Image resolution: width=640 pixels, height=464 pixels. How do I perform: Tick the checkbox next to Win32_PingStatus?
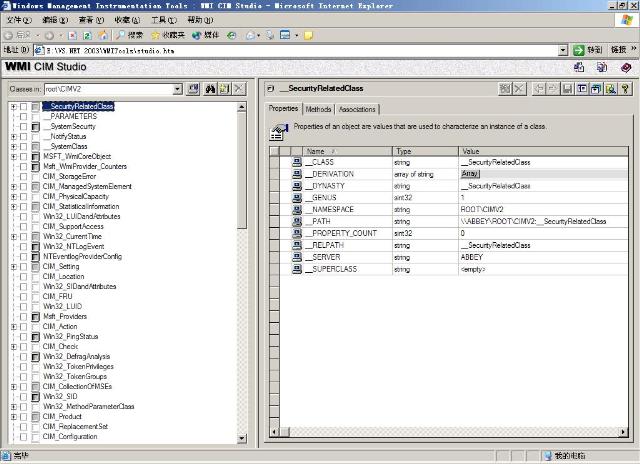[24, 337]
